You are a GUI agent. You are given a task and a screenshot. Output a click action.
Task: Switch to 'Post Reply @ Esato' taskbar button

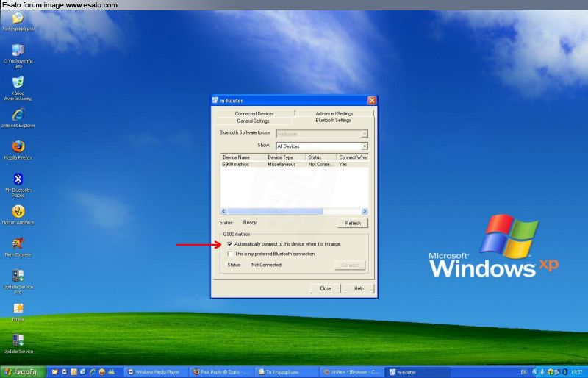click(221, 372)
